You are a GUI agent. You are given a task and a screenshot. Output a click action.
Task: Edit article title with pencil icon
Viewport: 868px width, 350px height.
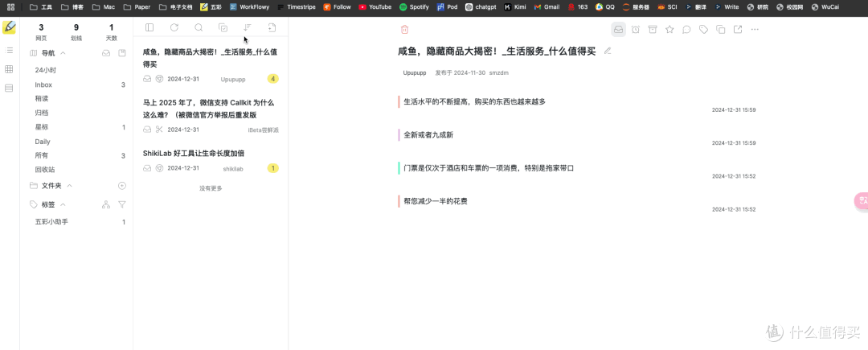(x=608, y=51)
